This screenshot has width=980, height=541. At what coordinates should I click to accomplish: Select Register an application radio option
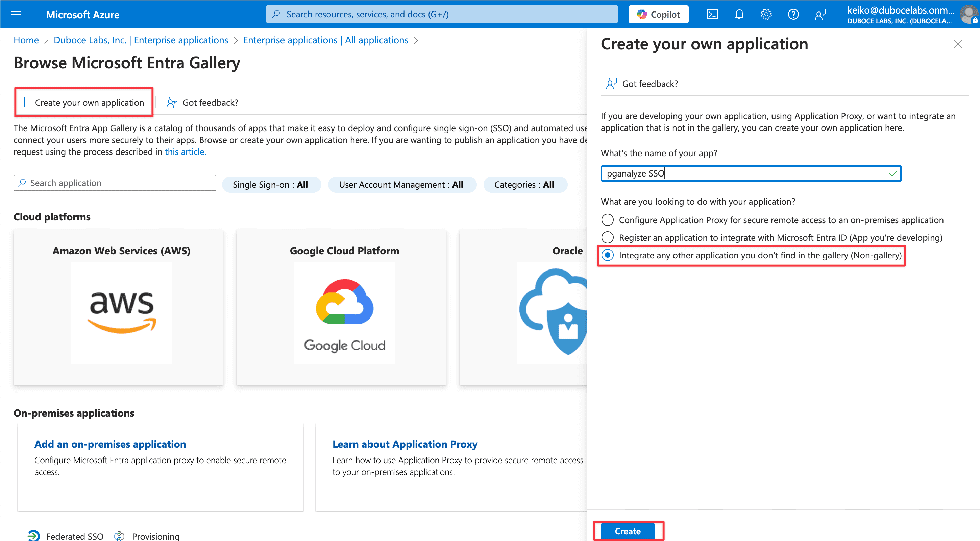tap(608, 238)
